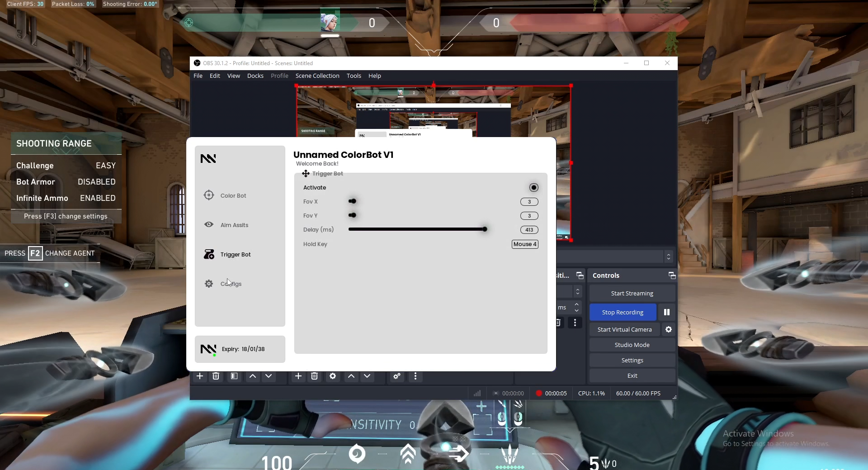Open the Scene Collection menu
Viewport: 868px width, 470px height.
coord(317,76)
